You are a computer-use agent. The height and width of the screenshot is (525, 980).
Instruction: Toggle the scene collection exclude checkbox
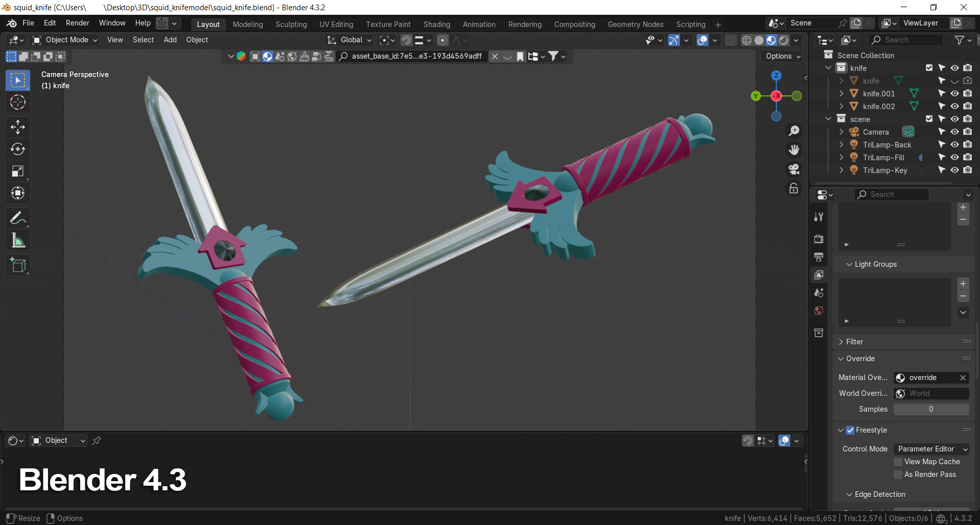(929, 119)
